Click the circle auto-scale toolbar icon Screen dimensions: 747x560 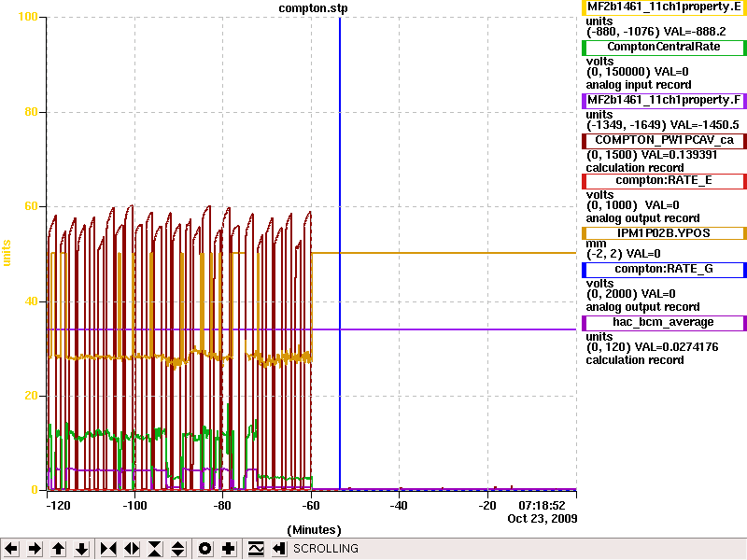[x=204, y=549]
